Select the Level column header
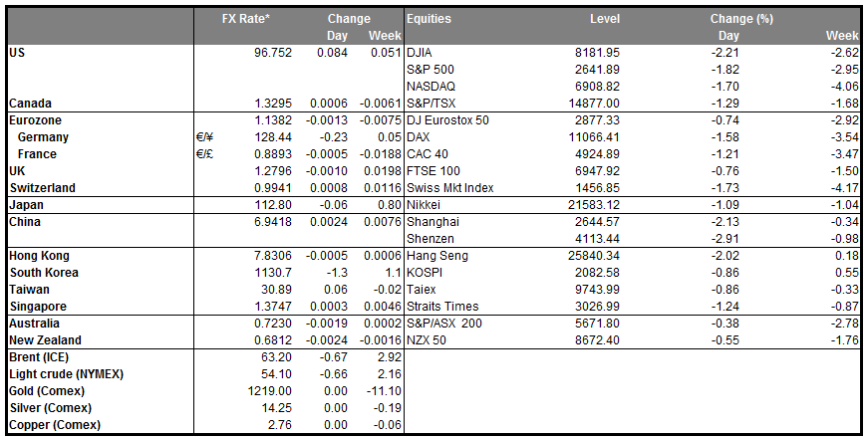868x438 pixels. point(604,19)
